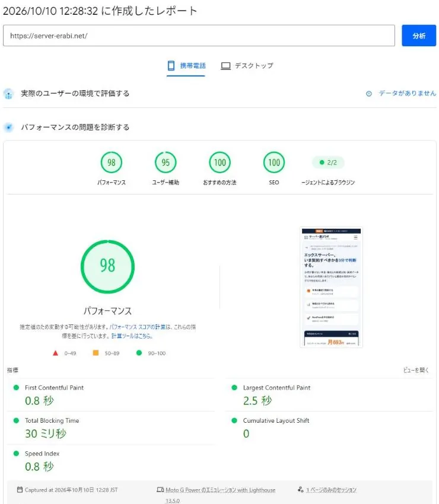Click the large 98 performance gauge
The height and width of the screenshot is (504, 439).
coord(107,266)
